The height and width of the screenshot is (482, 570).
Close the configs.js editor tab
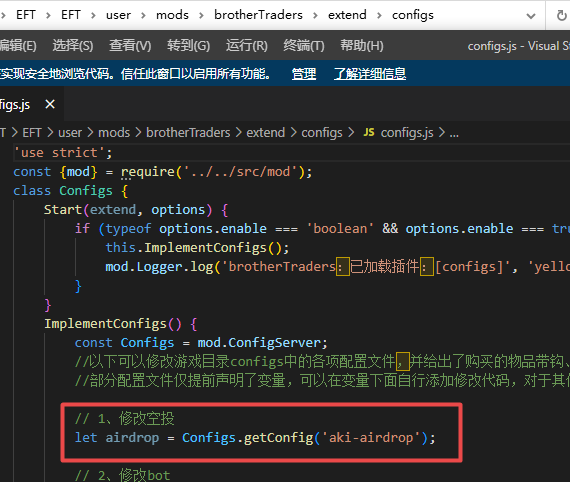(50, 105)
